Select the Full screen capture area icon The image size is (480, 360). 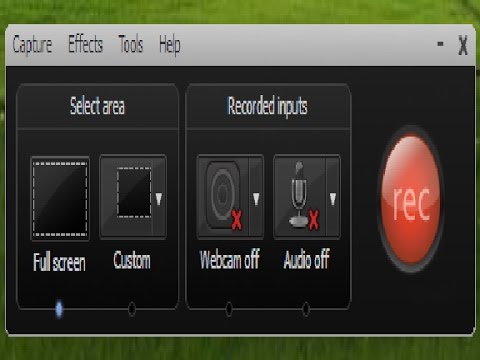[60, 199]
